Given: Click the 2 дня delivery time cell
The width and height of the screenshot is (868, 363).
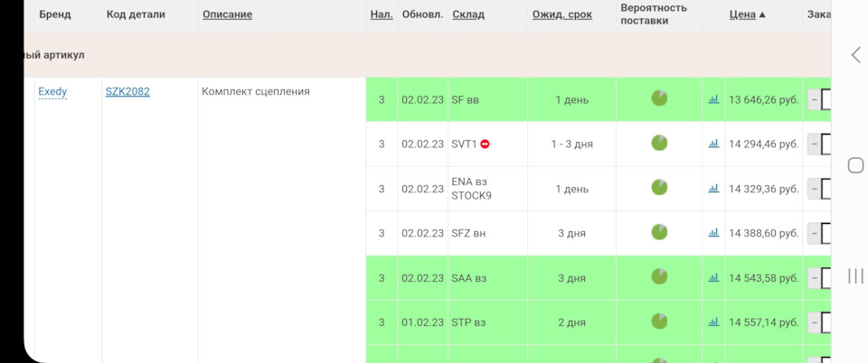Looking at the screenshot, I should [x=571, y=322].
